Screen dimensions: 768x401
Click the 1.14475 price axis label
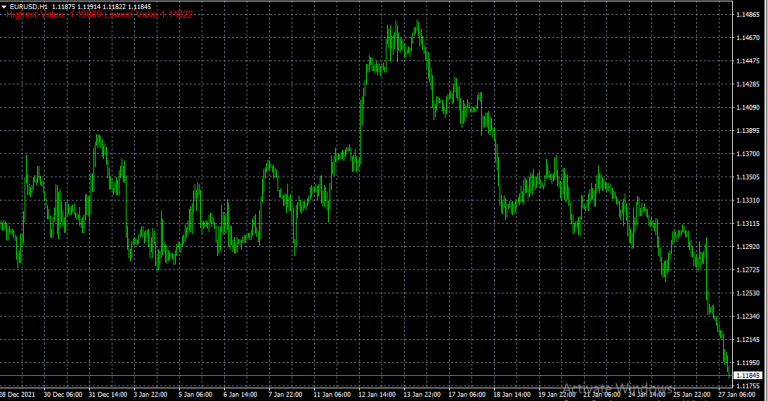[748, 61]
